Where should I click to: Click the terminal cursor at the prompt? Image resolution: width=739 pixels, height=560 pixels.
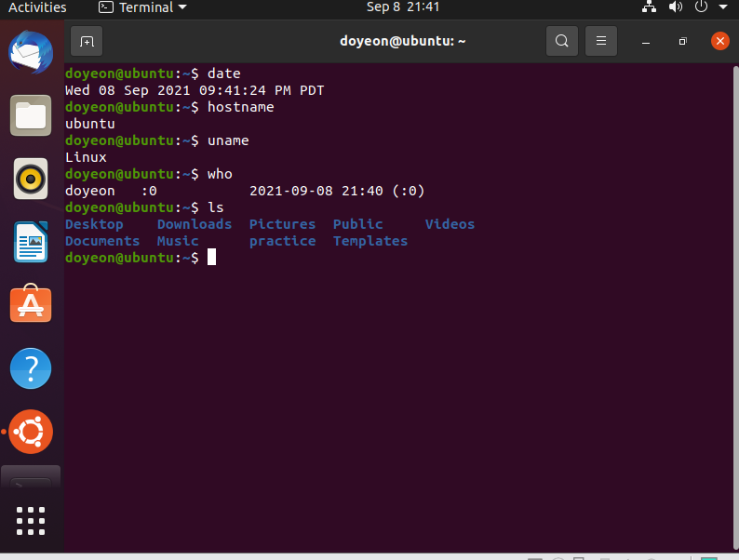pyautogui.click(x=211, y=257)
